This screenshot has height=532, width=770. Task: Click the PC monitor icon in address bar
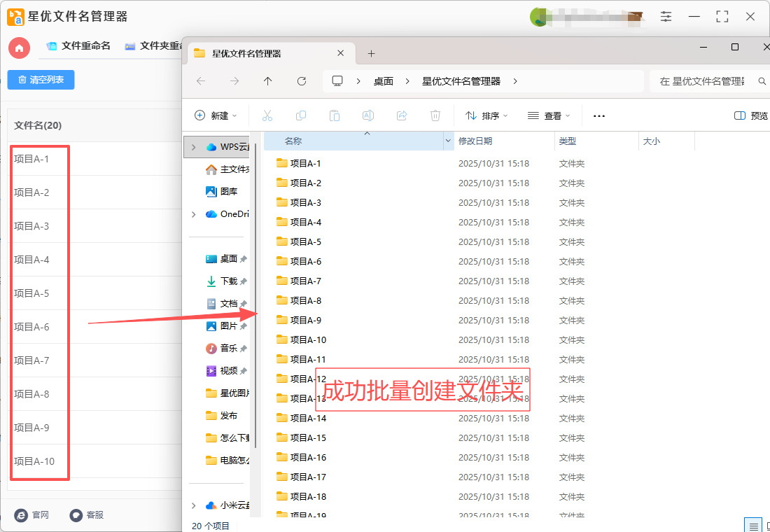pos(337,81)
